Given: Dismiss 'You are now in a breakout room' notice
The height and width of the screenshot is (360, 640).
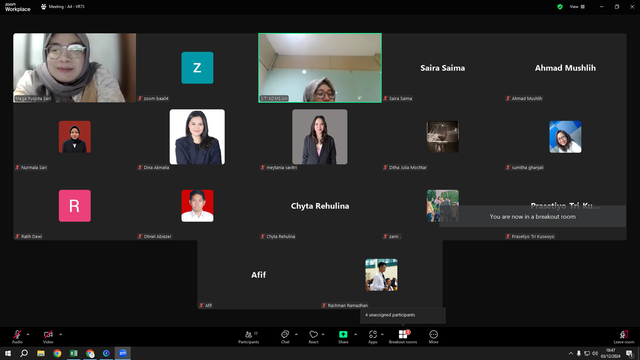Looking at the screenshot, I should tap(533, 216).
